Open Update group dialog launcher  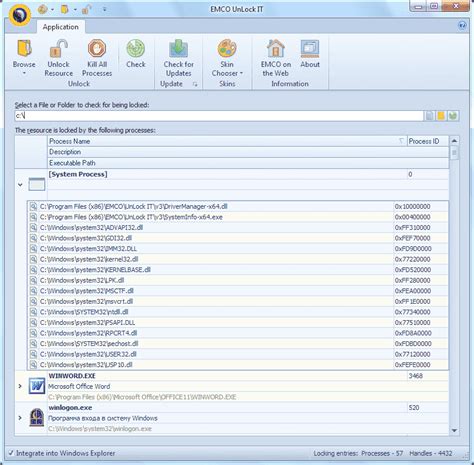click(195, 84)
